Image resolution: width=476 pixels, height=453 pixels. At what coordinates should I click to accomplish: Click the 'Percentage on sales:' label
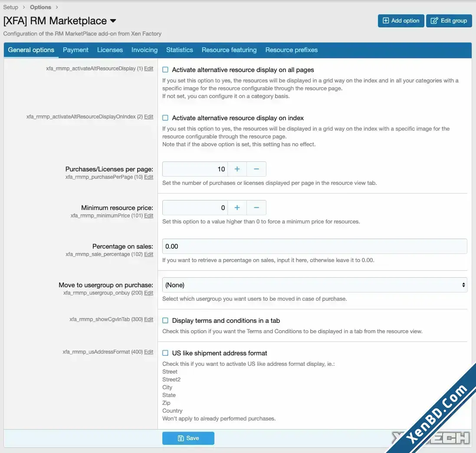coord(123,246)
